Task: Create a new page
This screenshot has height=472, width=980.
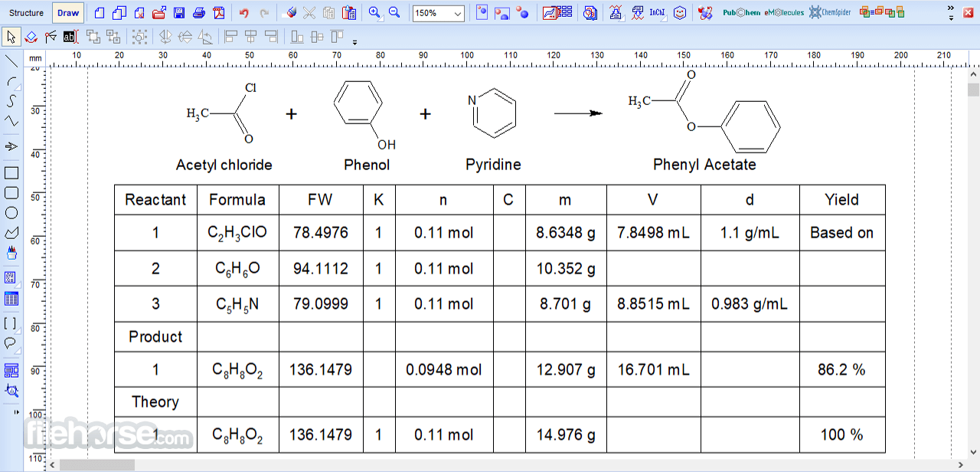Action: pos(100,13)
